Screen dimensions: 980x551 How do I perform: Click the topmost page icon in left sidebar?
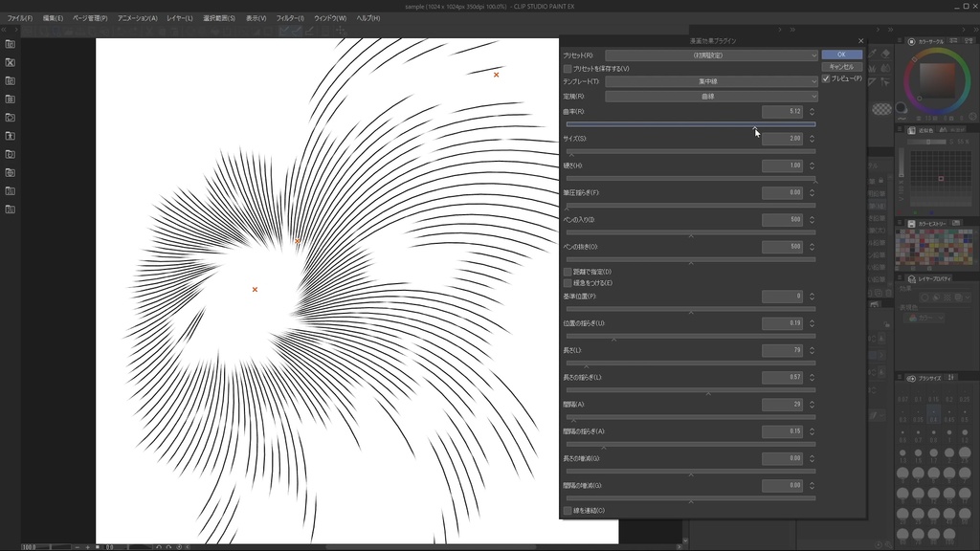coord(11,43)
